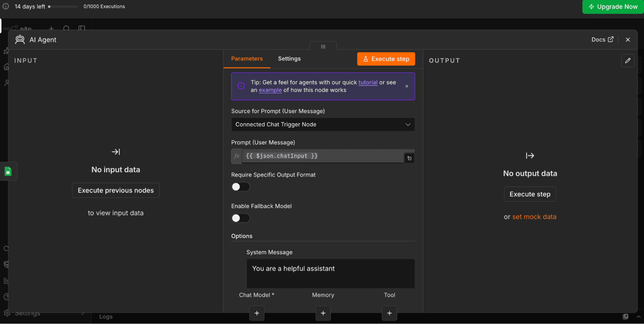This screenshot has width=644, height=324.
Task: Close the AI Agent node panel
Action: point(628,40)
